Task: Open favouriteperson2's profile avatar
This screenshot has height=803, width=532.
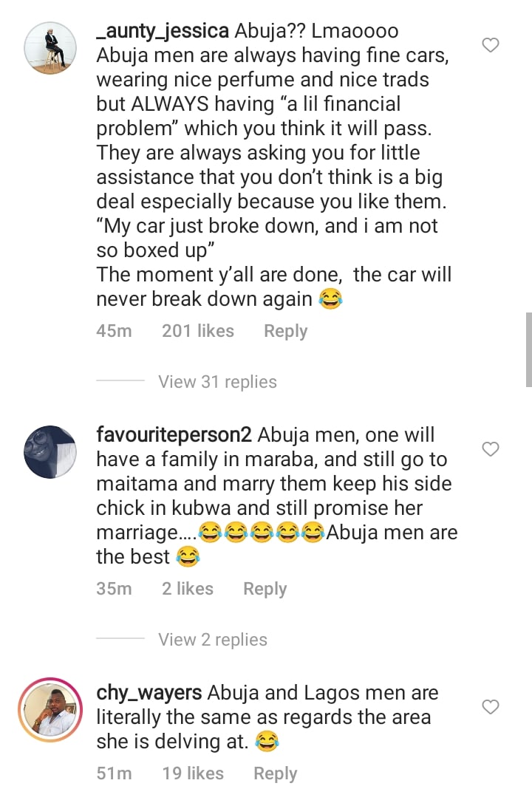Action: click(50, 451)
